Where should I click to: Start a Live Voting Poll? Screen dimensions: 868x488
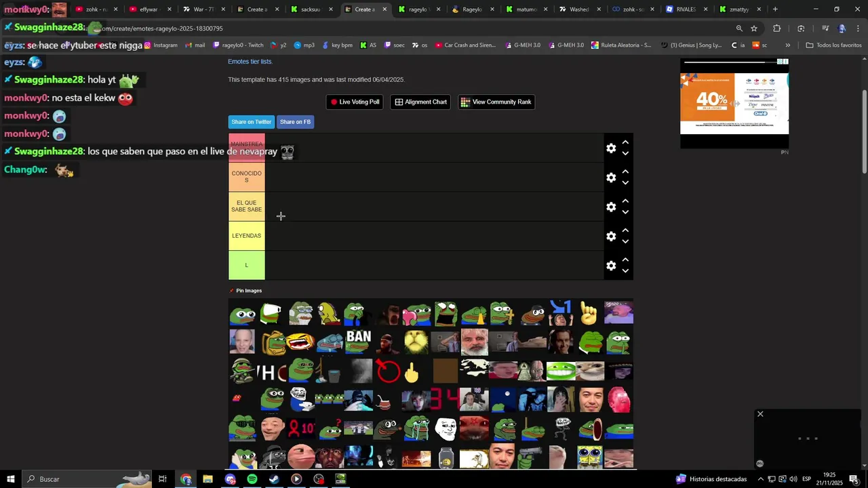click(355, 102)
